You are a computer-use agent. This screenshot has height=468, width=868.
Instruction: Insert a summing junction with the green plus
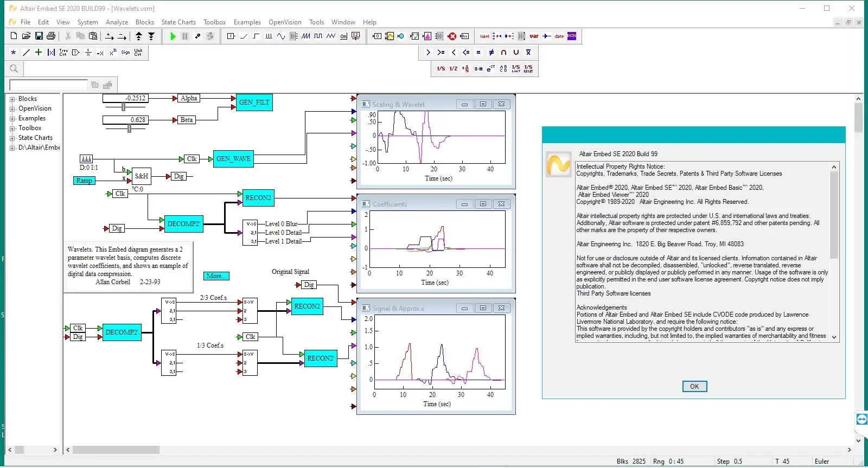tap(39, 53)
